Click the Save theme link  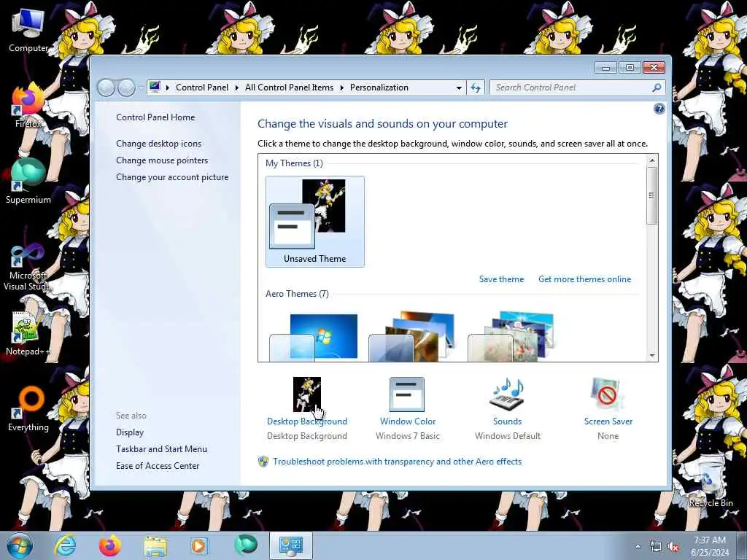(501, 279)
